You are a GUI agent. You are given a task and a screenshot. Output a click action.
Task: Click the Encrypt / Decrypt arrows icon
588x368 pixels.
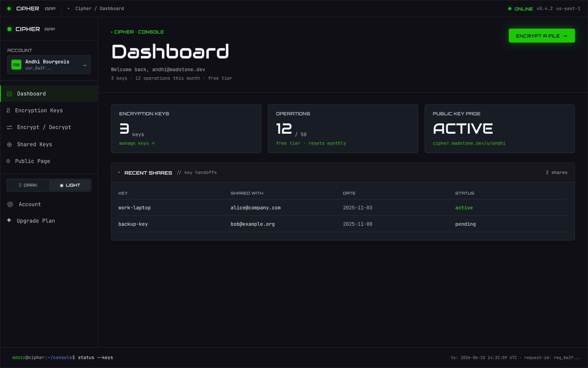pos(9,127)
